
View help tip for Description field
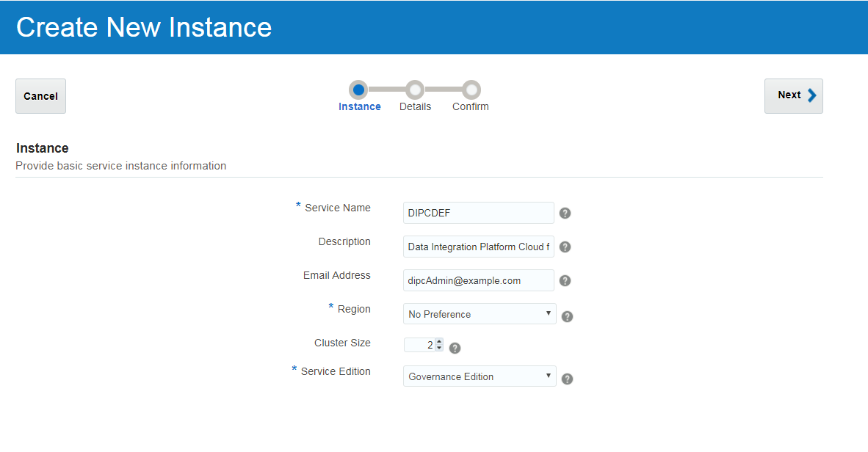click(565, 247)
